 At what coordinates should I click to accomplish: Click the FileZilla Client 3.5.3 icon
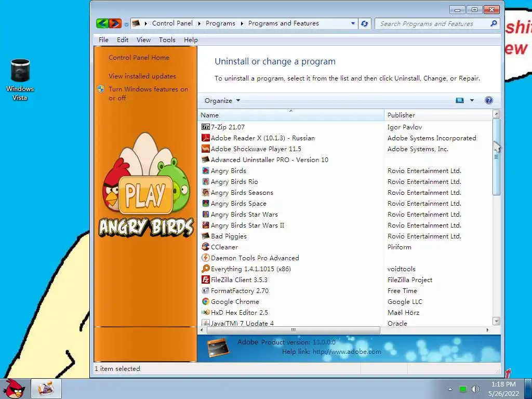click(x=206, y=280)
